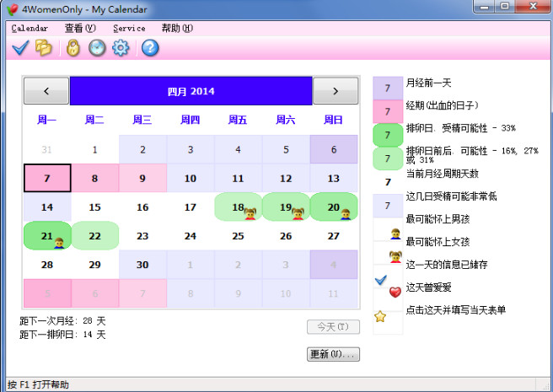This screenshot has height=392, width=553.
Task: Click legend dark green swatch 排卵日
Action: (x=388, y=135)
